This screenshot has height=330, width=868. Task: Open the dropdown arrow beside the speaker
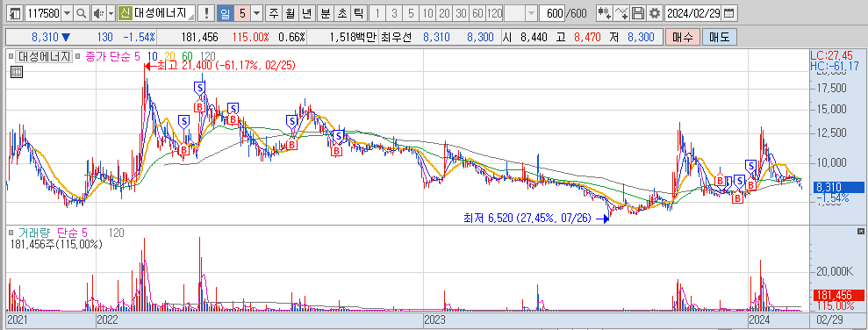(x=111, y=13)
